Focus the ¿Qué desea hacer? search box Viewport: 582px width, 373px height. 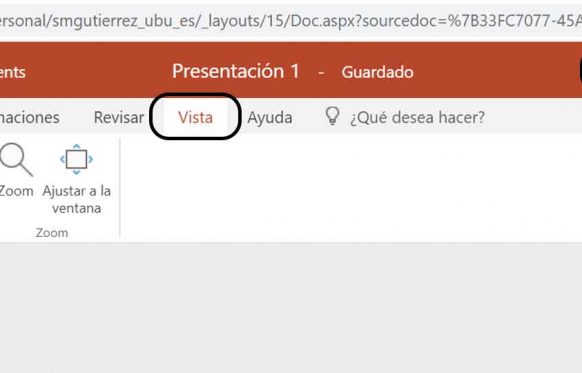click(417, 117)
